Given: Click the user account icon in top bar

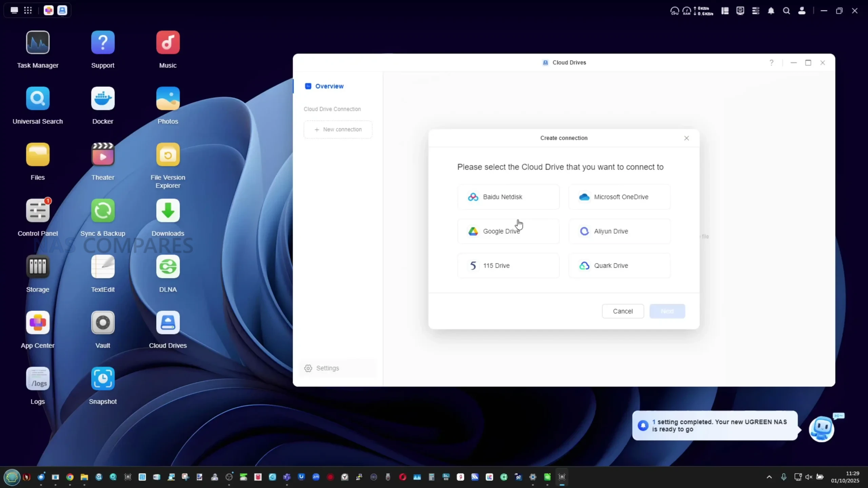Looking at the screenshot, I should tap(802, 11).
